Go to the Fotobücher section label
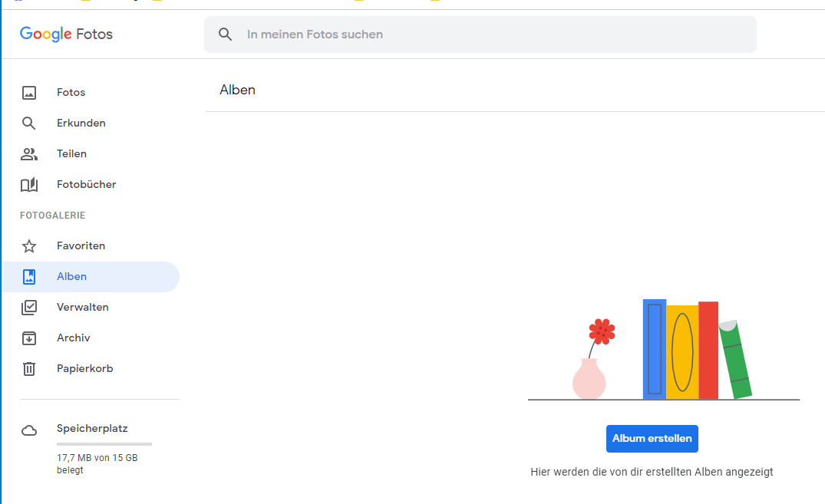Image resolution: width=825 pixels, height=504 pixels. (x=86, y=185)
